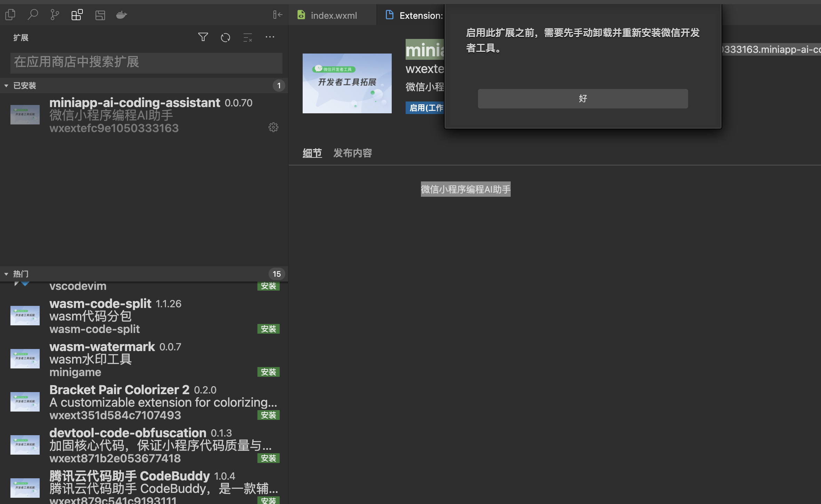Screen dimensions: 821x504
Task: Click the wxext351d584c7107493 publisher label
Action: (x=115, y=415)
